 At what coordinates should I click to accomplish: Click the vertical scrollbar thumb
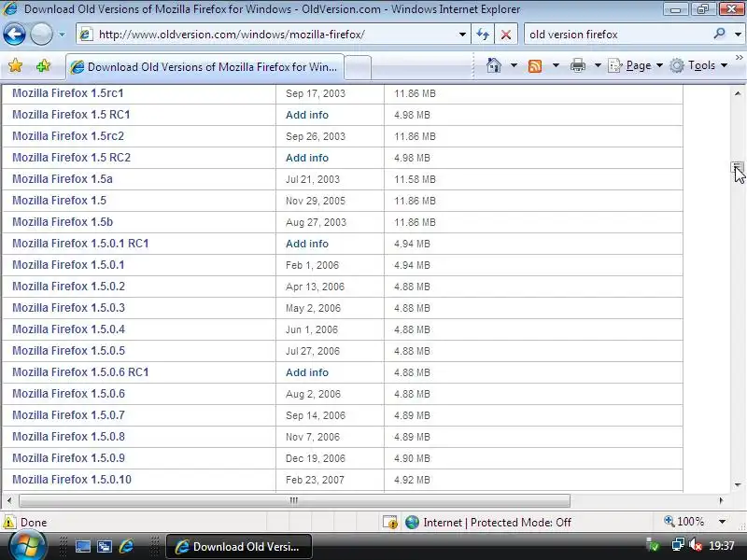point(737,166)
